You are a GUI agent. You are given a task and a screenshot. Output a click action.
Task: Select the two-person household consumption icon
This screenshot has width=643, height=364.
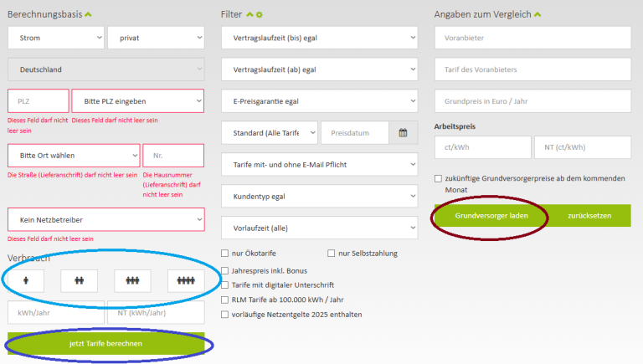(x=79, y=281)
